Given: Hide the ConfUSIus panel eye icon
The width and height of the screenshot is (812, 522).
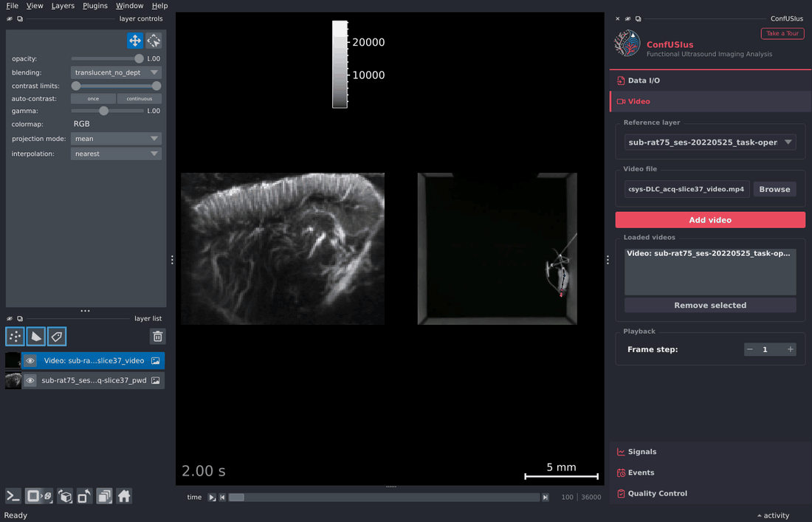Looking at the screenshot, I should click(x=627, y=18).
